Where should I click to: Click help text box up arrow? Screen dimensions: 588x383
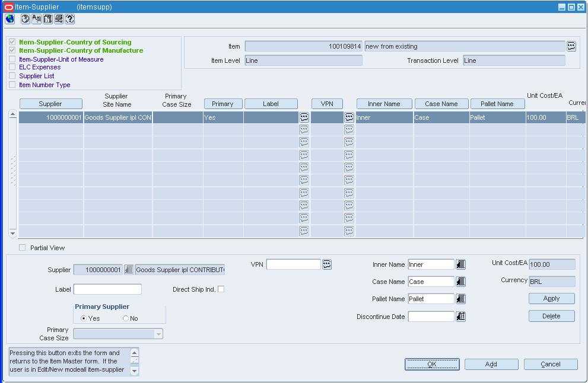pyautogui.click(x=134, y=353)
